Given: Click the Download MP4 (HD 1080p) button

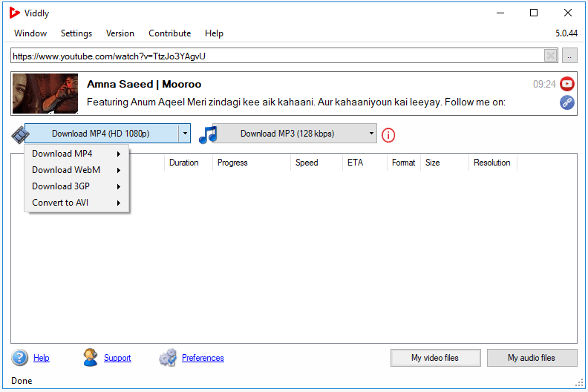Looking at the screenshot, I should tap(101, 134).
